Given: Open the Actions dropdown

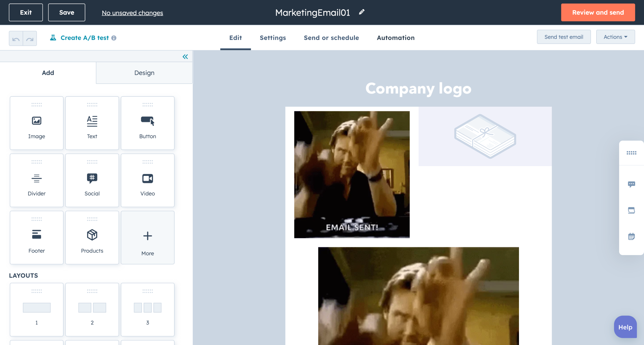Looking at the screenshot, I should [x=615, y=37].
